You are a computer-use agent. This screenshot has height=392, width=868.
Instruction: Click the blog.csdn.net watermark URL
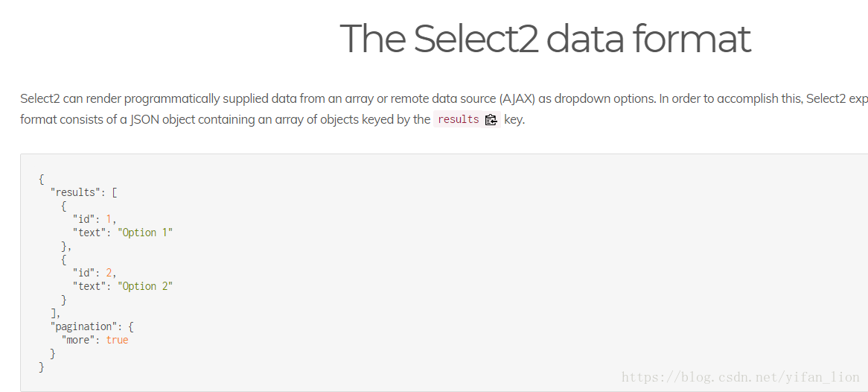(x=740, y=378)
